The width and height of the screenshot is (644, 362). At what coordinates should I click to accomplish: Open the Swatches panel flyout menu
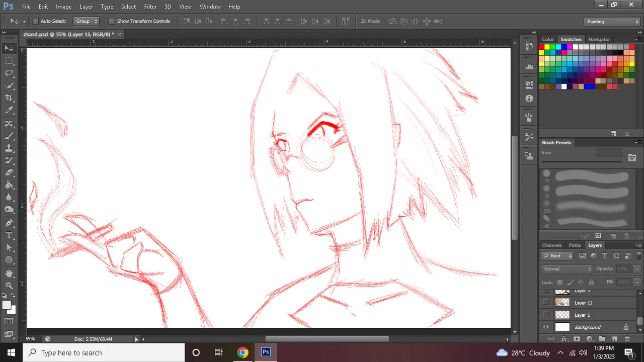[x=638, y=39]
